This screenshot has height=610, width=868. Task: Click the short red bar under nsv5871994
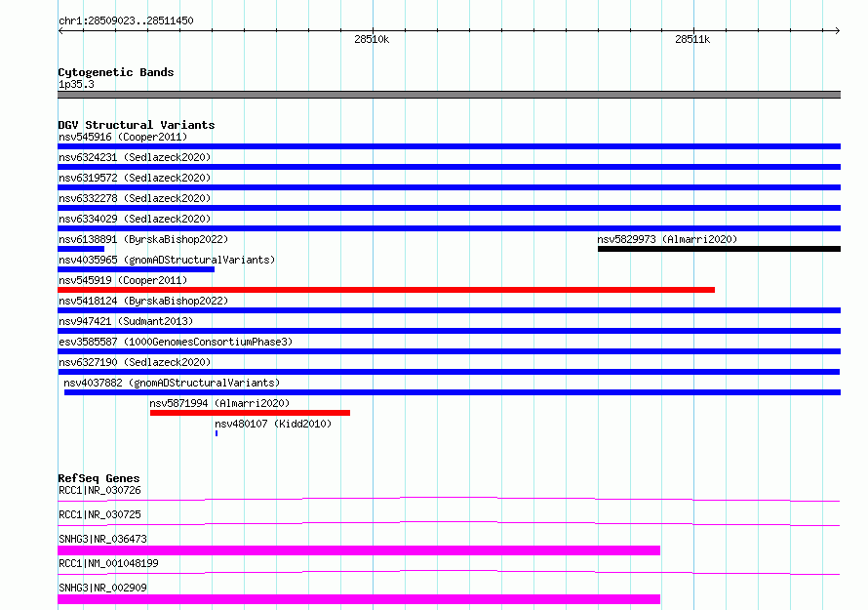click(x=250, y=413)
